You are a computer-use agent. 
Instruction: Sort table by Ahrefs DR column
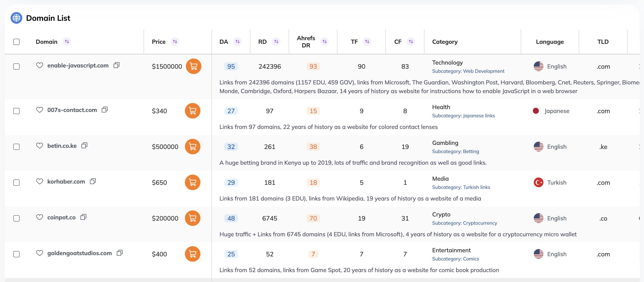324,42
